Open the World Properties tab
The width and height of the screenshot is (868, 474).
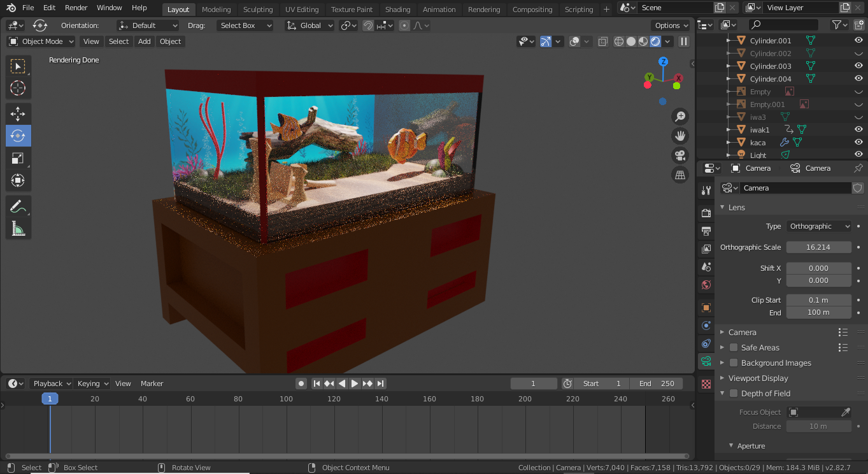tap(705, 285)
